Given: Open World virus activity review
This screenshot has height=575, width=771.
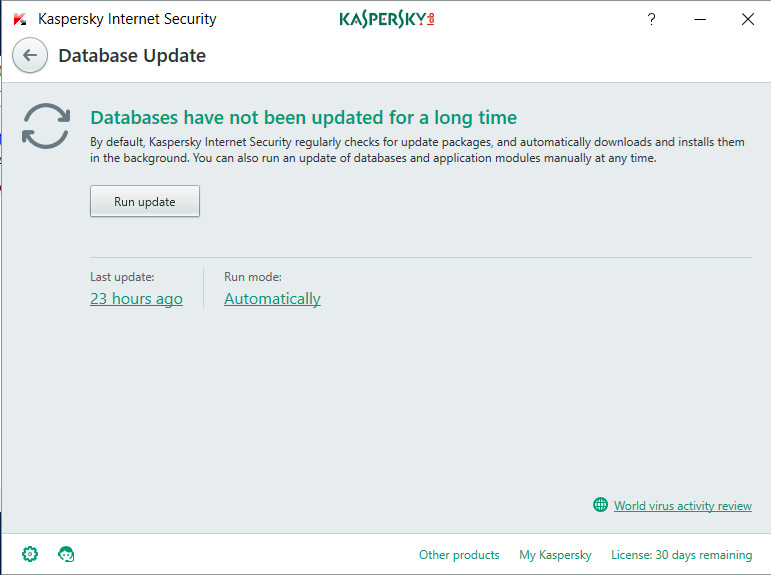Looking at the screenshot, I should (682, 506).
